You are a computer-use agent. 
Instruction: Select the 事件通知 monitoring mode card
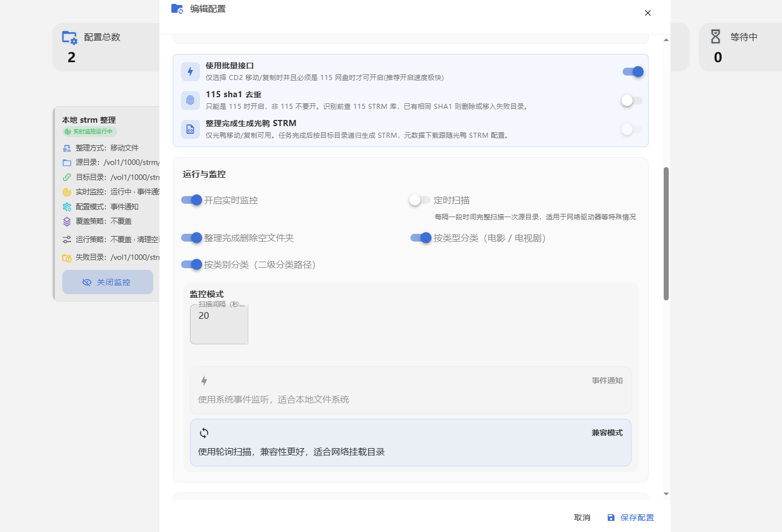click(410, 390)
